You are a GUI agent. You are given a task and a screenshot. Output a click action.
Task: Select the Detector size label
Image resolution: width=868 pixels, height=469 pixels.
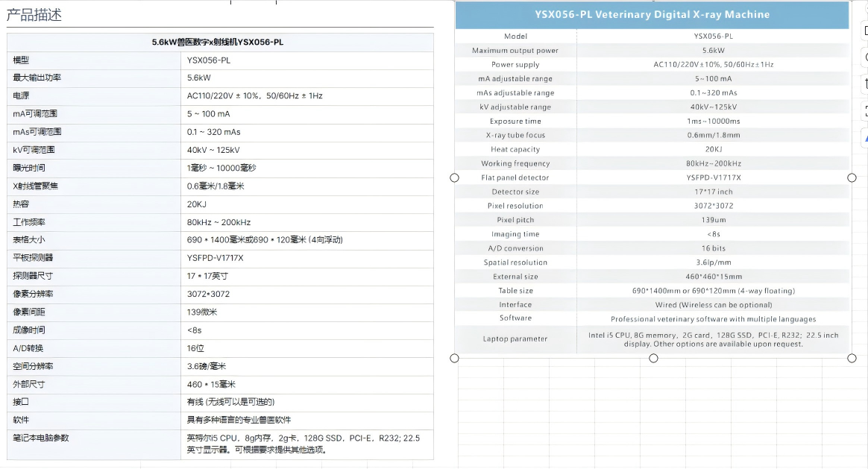515,192
